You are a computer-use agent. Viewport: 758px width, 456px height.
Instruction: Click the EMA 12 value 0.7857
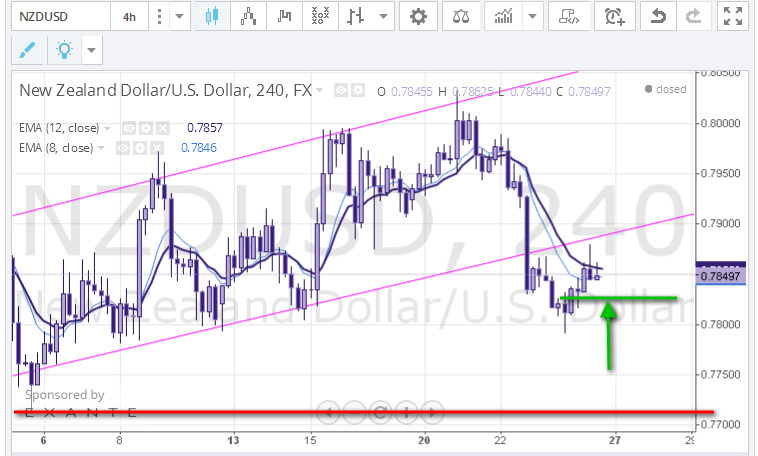[x=204, y=128]
